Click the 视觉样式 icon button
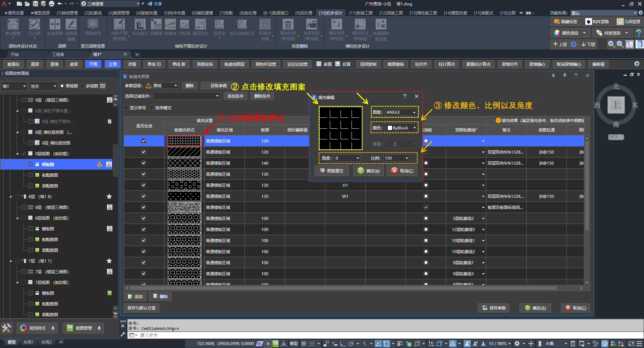 [33, 328]
